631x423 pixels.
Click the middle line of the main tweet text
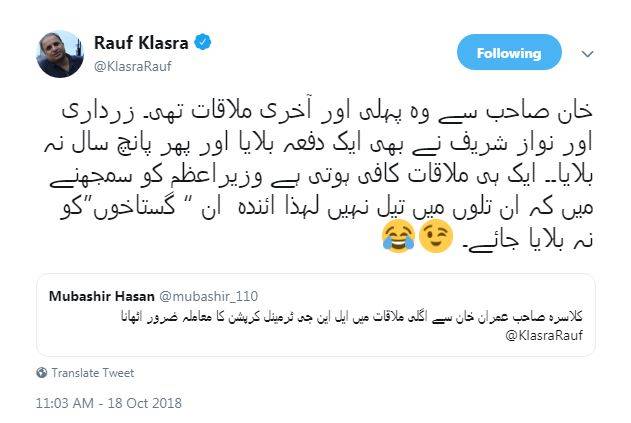click(321, 176)
